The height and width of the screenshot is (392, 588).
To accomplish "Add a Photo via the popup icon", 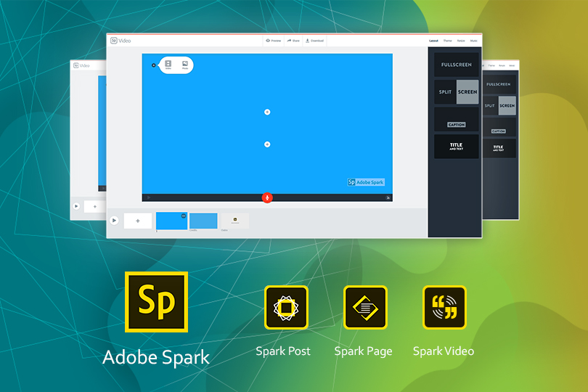I will 185,65.
